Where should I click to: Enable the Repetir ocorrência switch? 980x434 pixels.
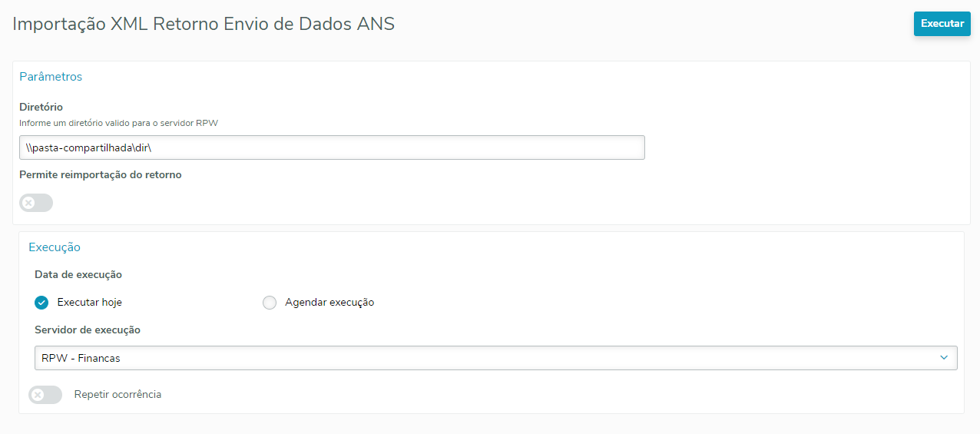tap(45, 395)
